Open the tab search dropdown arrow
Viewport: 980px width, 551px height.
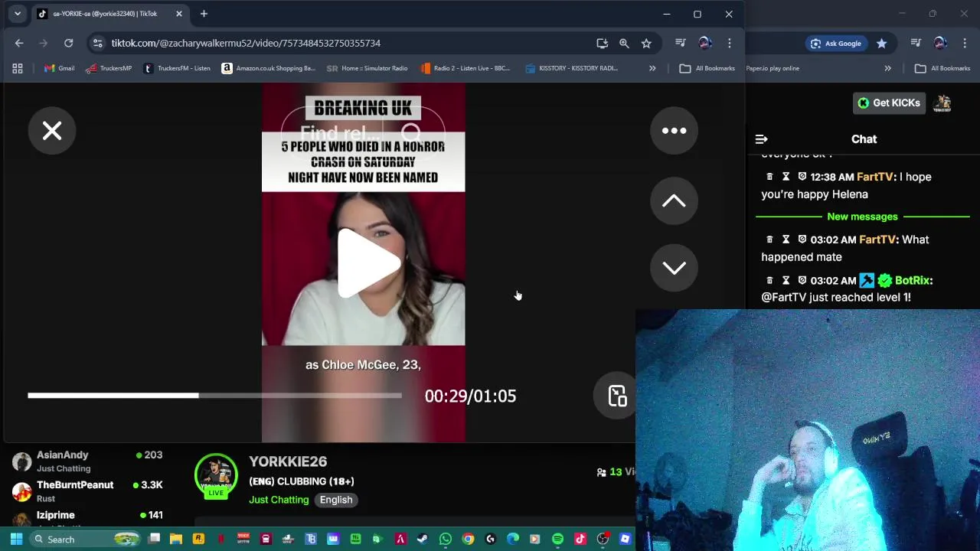(17, 14)
